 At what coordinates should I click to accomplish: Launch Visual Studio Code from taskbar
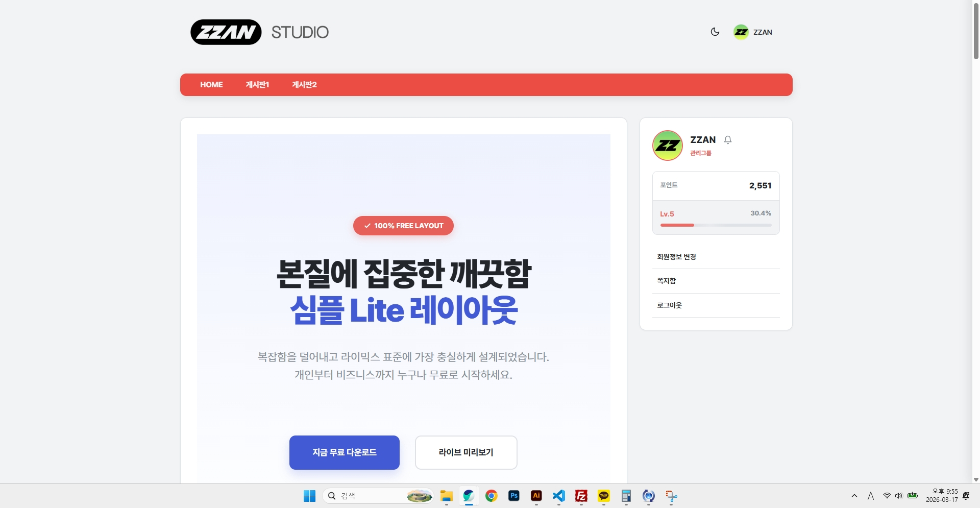pos(559,496)
